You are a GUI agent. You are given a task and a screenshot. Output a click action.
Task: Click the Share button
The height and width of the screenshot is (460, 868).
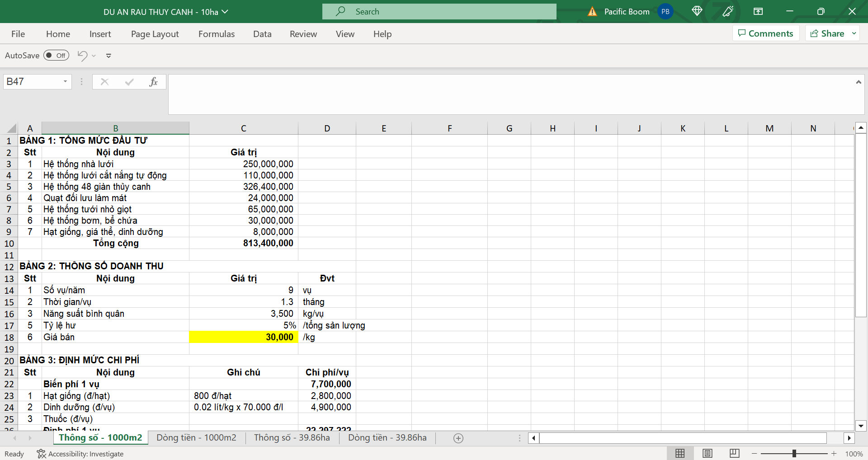pos(827,33)
